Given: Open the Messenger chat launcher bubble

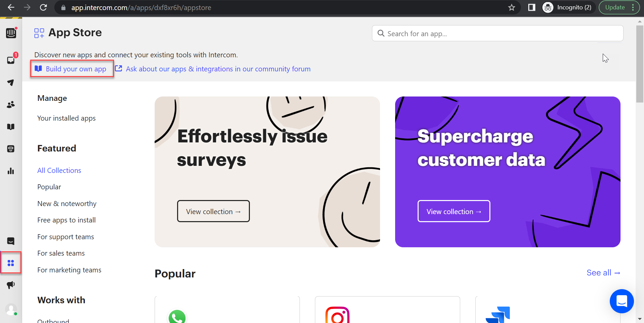Looking at the screenshot, I should coord(622,301).
